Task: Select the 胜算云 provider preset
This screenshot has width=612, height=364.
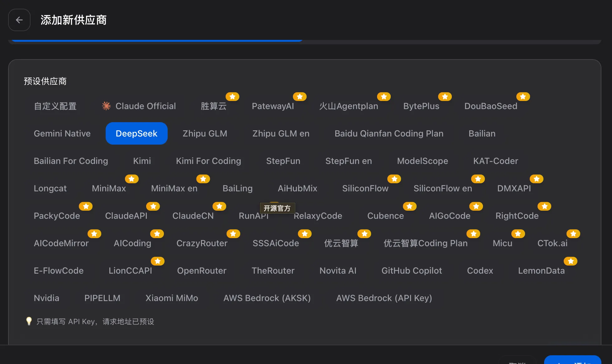Action: point(214,106)
